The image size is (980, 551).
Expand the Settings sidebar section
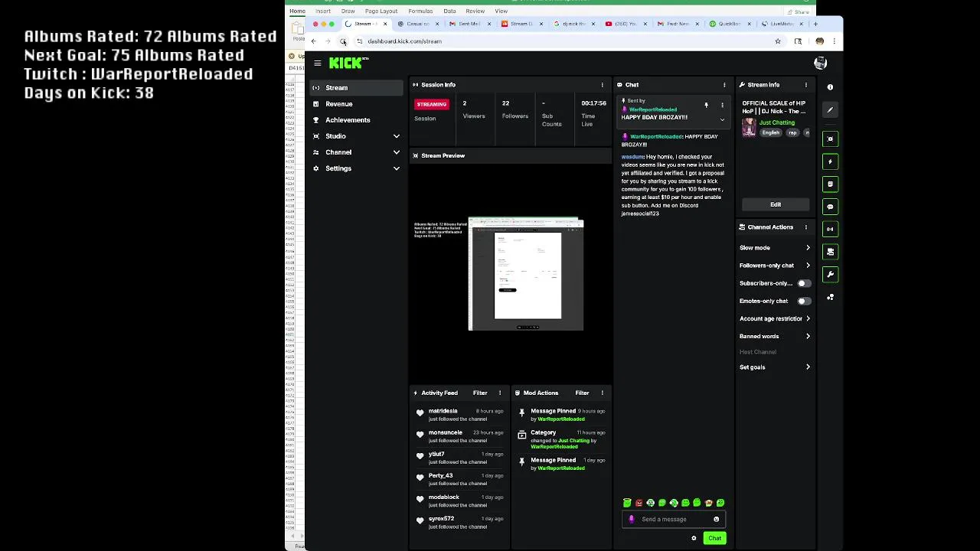tap(357, 168)
